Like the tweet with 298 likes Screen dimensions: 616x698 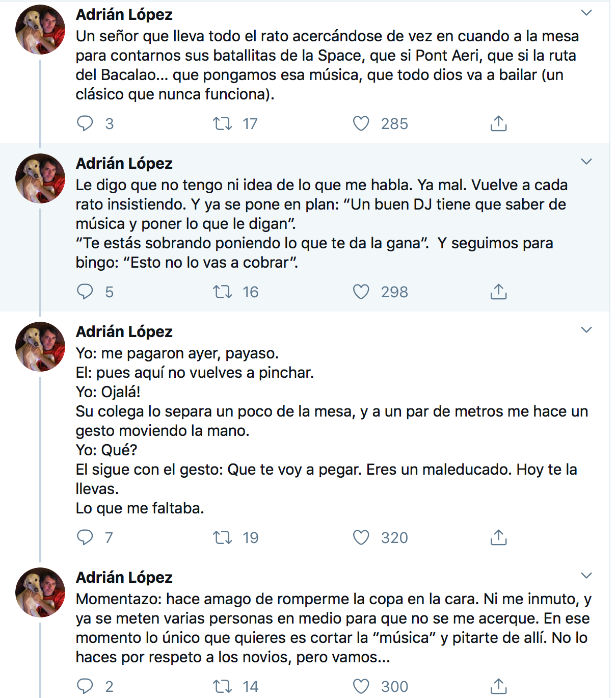tap(361, 292)
